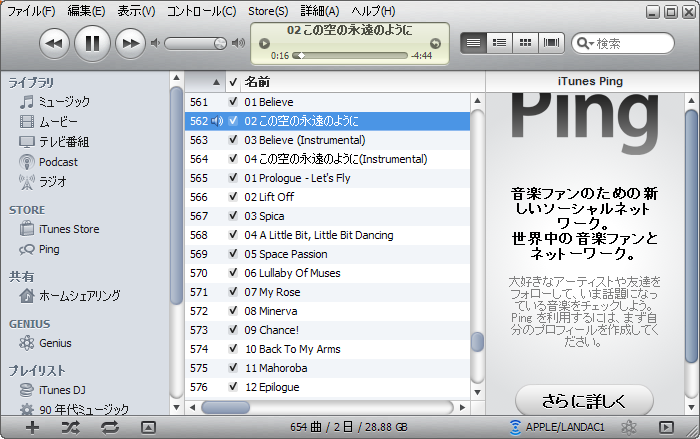
Task: Switch to grid view
Action: (x=525, y=43)
